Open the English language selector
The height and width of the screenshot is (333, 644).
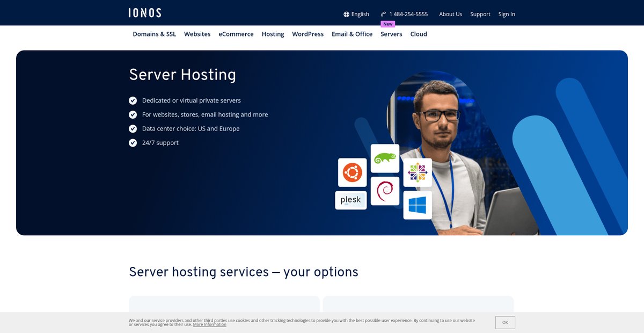coord(356,15)
